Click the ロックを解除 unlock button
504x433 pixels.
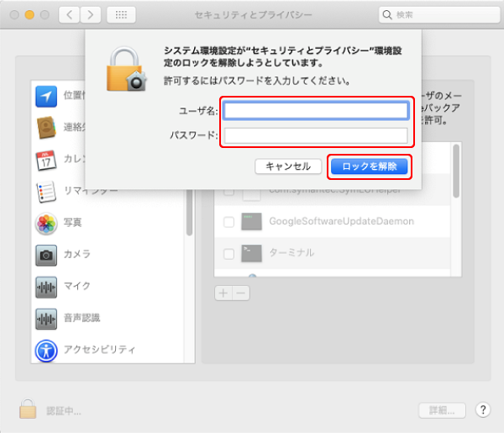point(370,166)
